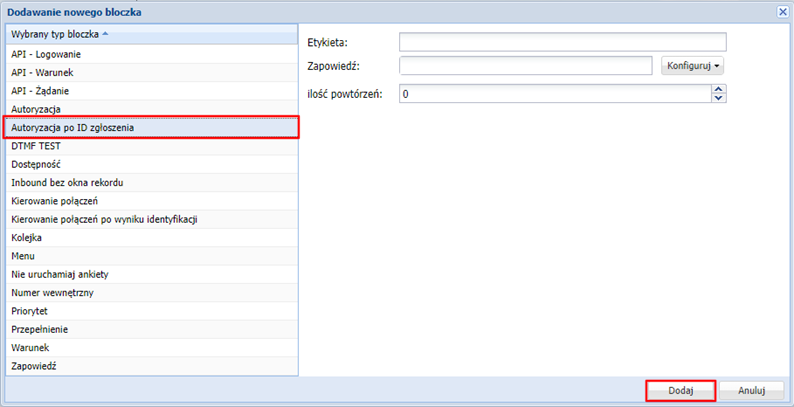Select Menu block type

pyautogui.click(x=152, y=256)
